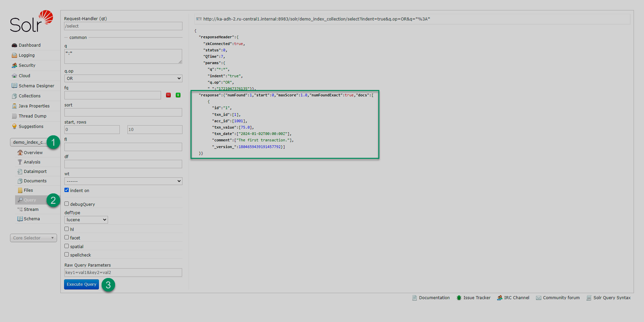The image size is (644, 322).
Task: Click the Java Properties icon
Action: 14,106
